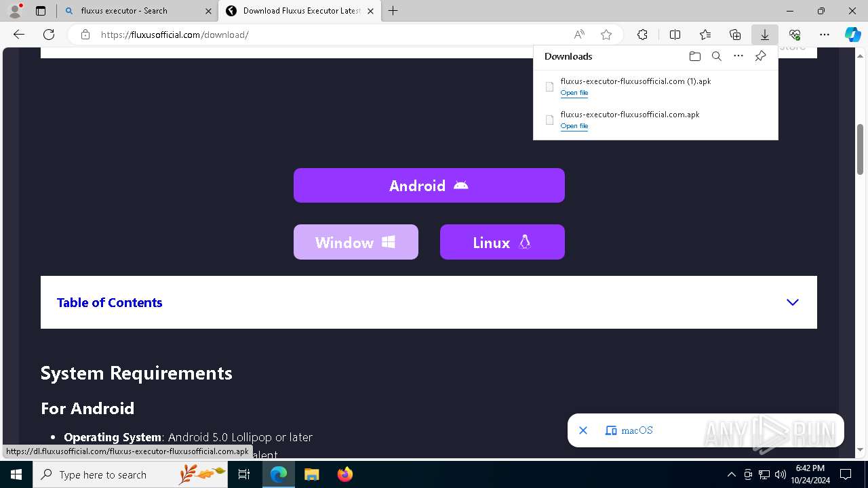Open the Split screen icon
The image size is (868, 488).
pyautogui.click(x=675, y=35)
